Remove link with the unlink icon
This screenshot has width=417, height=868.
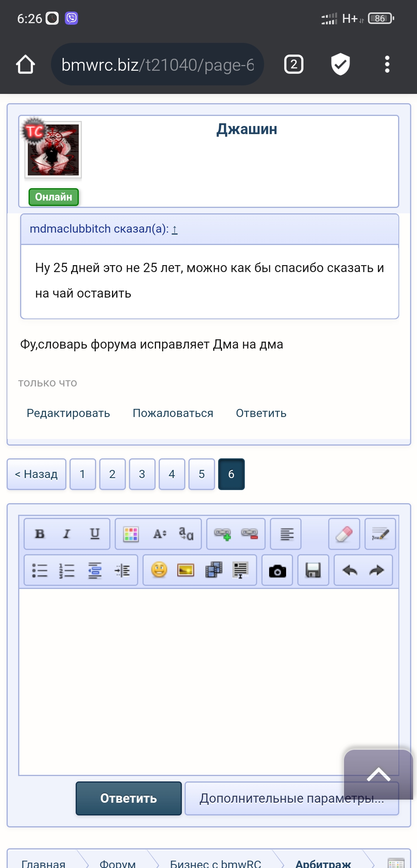click(x=249, y=534)
